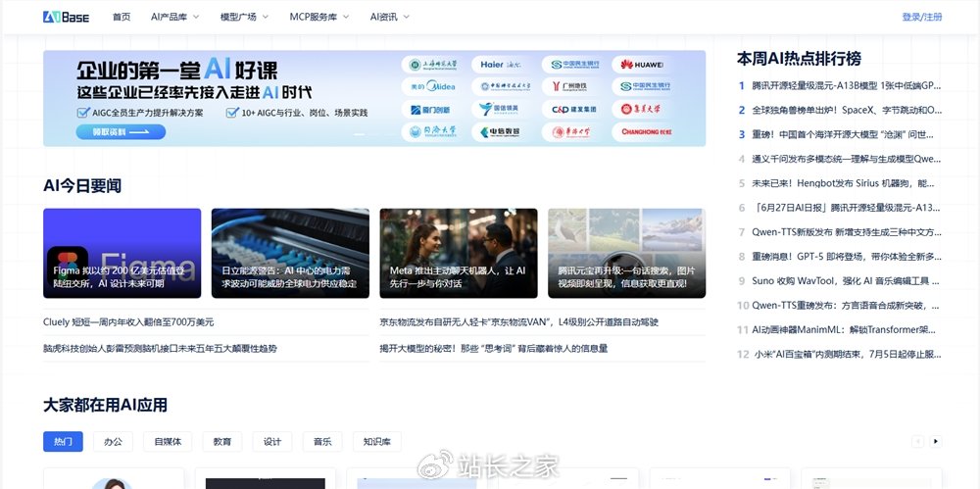Open the 模型广场 menu
980x489 pixels.
pyautogui.click(x=238, y=17)
